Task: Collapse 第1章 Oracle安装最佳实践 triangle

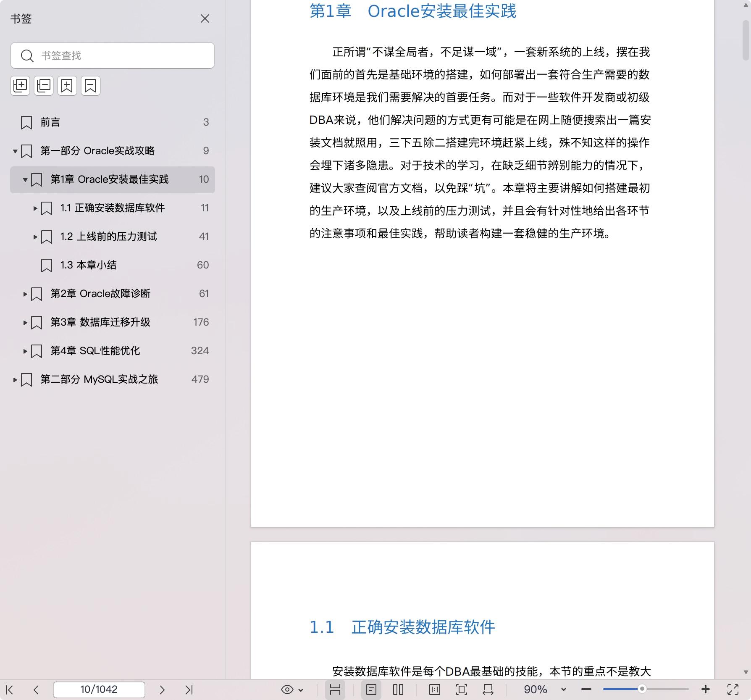Action: click(x=25, y=180)
